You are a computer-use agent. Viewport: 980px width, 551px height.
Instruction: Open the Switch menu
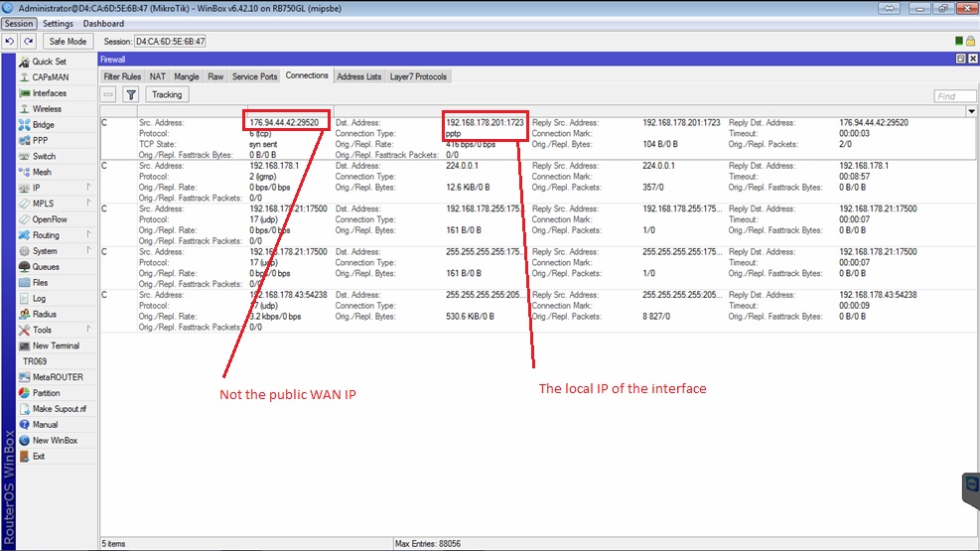pyautogui.click(x=44, y=156)
